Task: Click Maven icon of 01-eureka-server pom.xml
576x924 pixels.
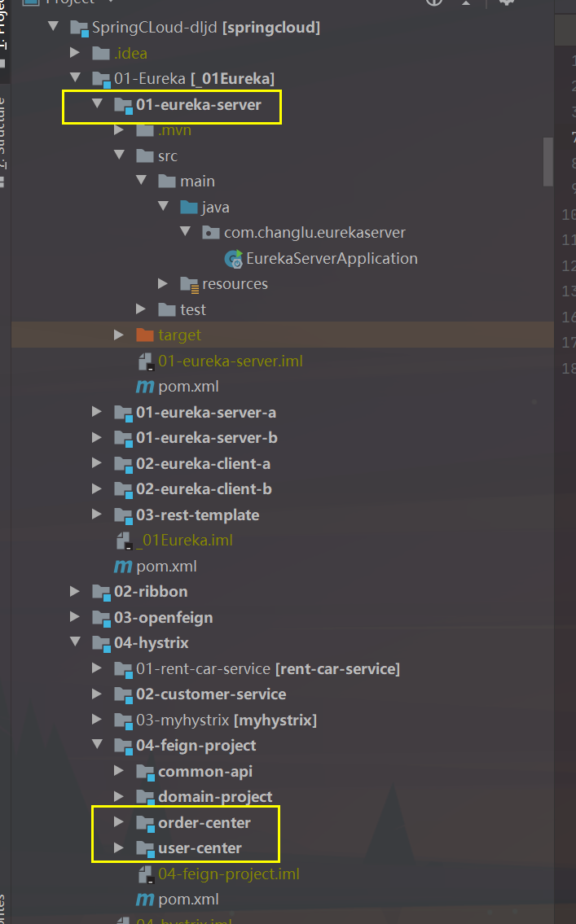Action: [145, 388]
